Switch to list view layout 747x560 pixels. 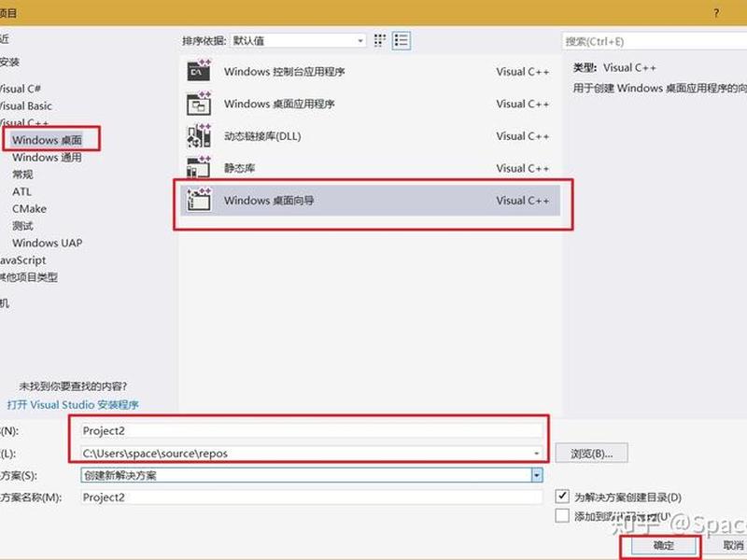click(402, 40)
